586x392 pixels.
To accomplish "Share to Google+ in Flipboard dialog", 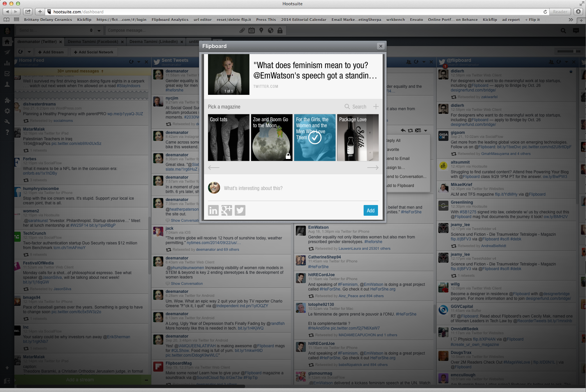I will click(x=226, y=210).
